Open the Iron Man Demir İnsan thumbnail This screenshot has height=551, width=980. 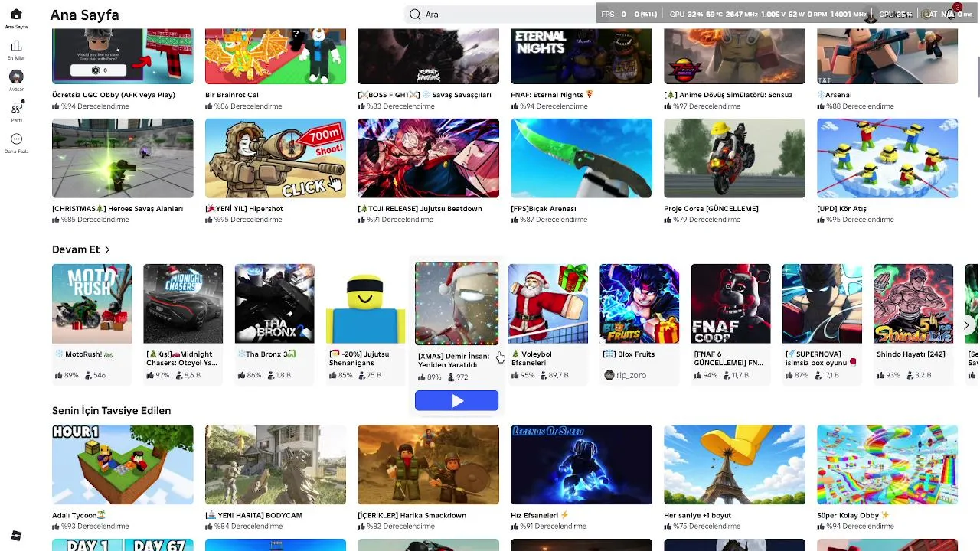[x=456, y=304]
